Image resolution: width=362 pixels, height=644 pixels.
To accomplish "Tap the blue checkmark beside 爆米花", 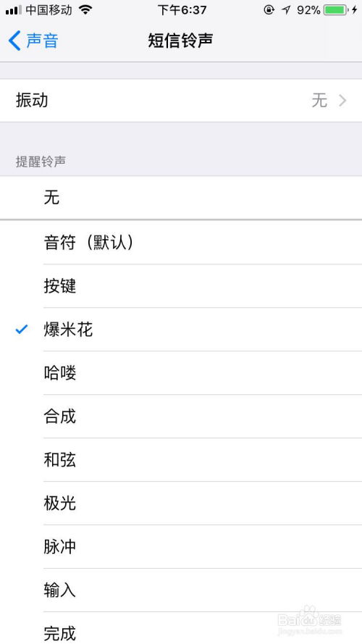I will [21, 329].
